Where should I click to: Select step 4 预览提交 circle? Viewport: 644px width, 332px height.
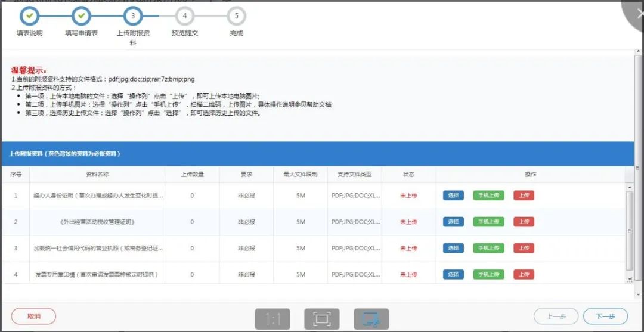click(185, 15)
